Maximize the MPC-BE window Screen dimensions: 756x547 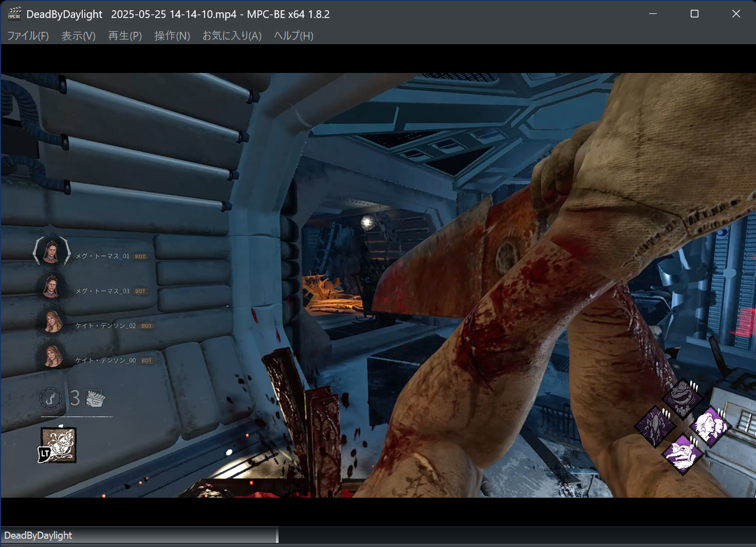click(x=694, y=14)
